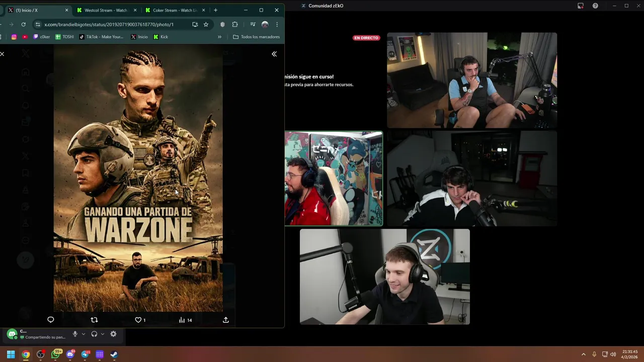
Task: Show more bookmarks with the overflow chevron
Action: point(219,37)
